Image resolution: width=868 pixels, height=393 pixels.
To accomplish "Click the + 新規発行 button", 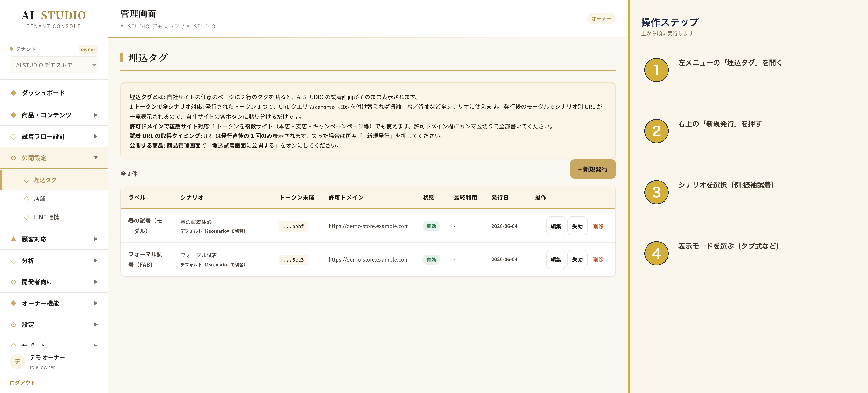I will 593,169.
